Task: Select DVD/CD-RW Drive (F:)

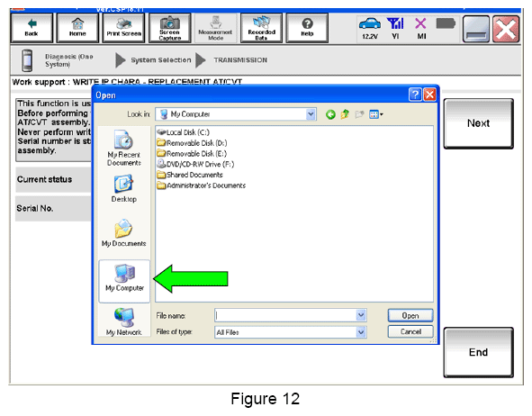Action: click(195, 164)
